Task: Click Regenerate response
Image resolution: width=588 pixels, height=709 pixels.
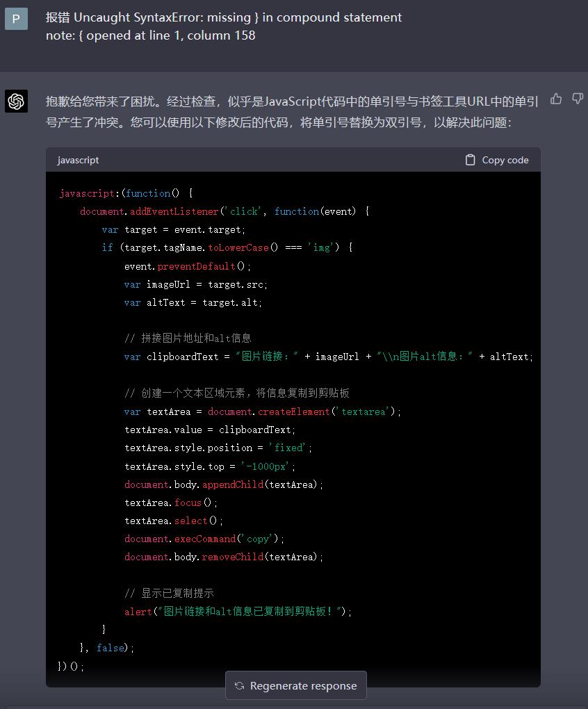Action: (x=295, y=685)
